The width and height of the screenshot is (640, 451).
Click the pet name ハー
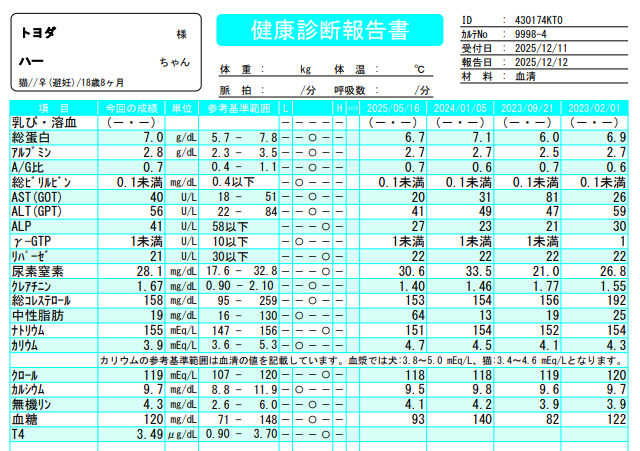[x=31, y=61]
